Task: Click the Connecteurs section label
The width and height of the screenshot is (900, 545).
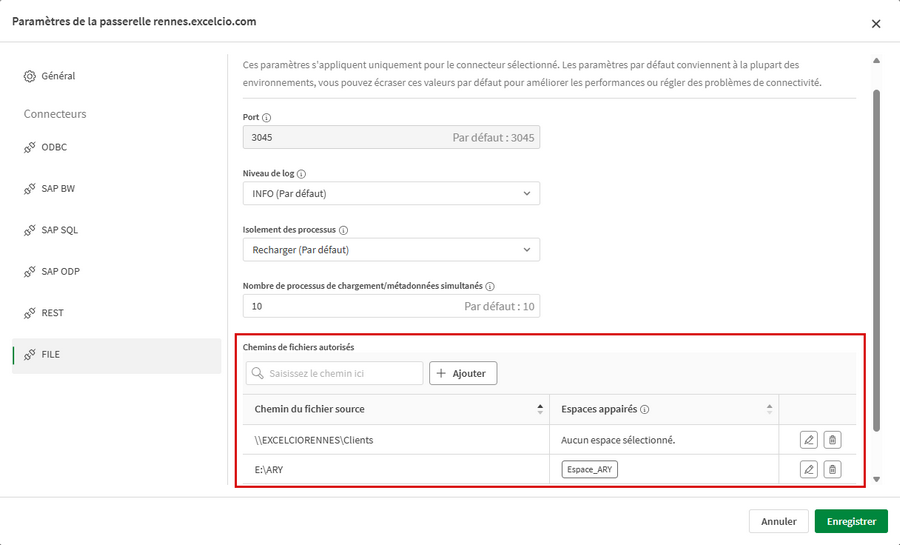Action: [x=55, y=114]
